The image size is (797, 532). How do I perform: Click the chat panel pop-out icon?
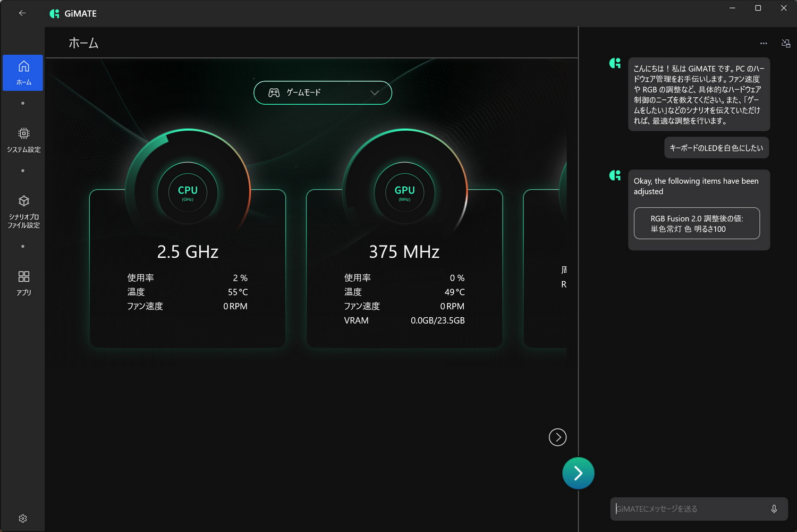(x=786, y=43)
